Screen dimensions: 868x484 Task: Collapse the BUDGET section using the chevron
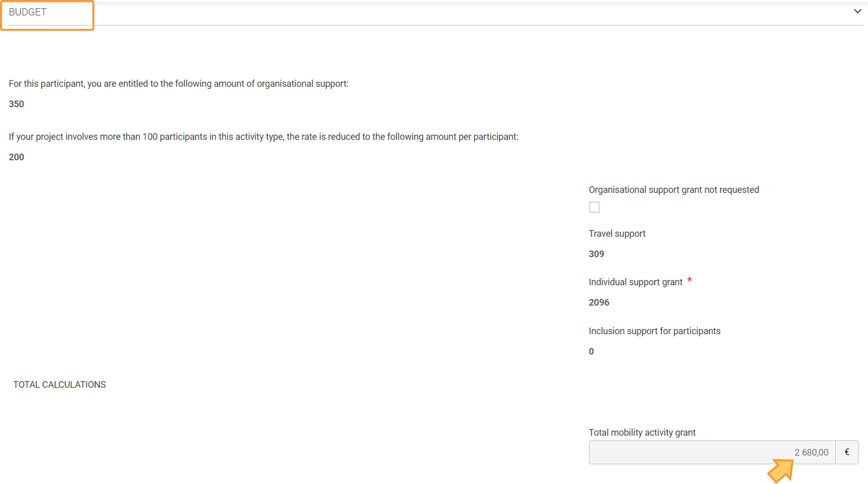click(x=857, y=12)
